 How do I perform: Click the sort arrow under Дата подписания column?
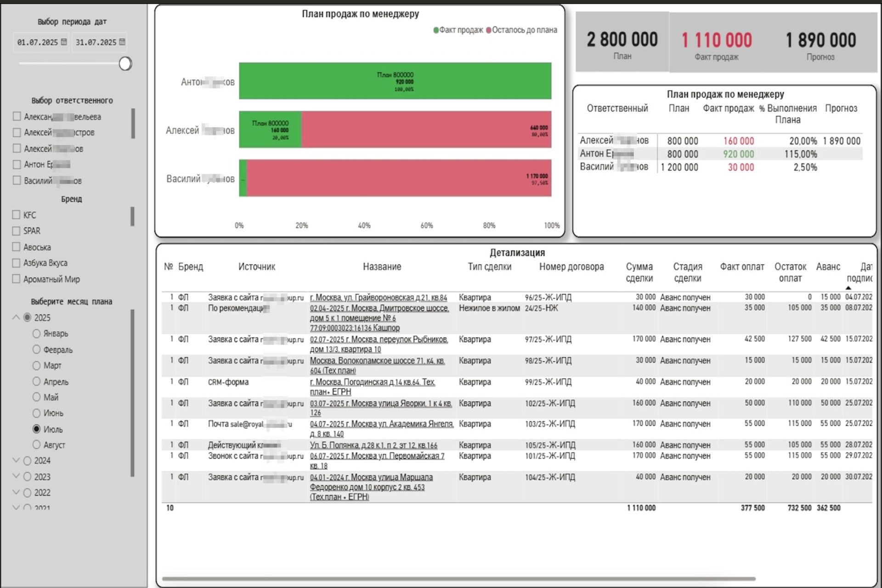tap(848, 288)
